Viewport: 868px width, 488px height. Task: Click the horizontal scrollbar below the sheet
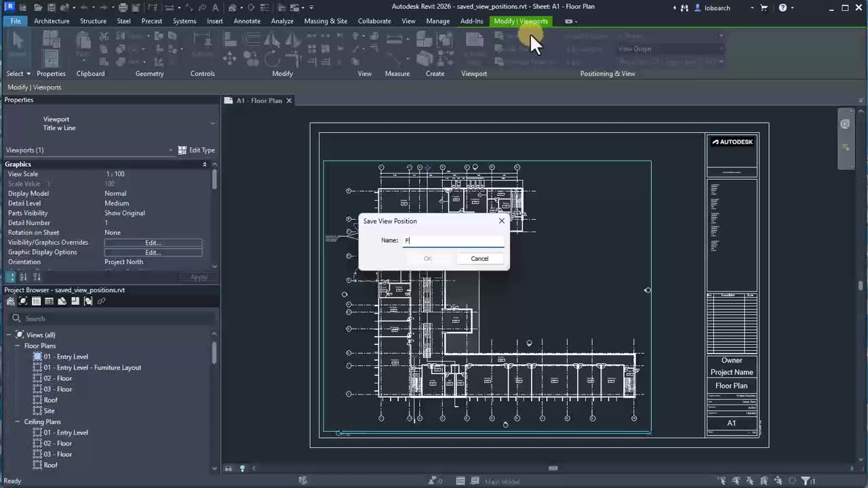click(x=553, y=468)
